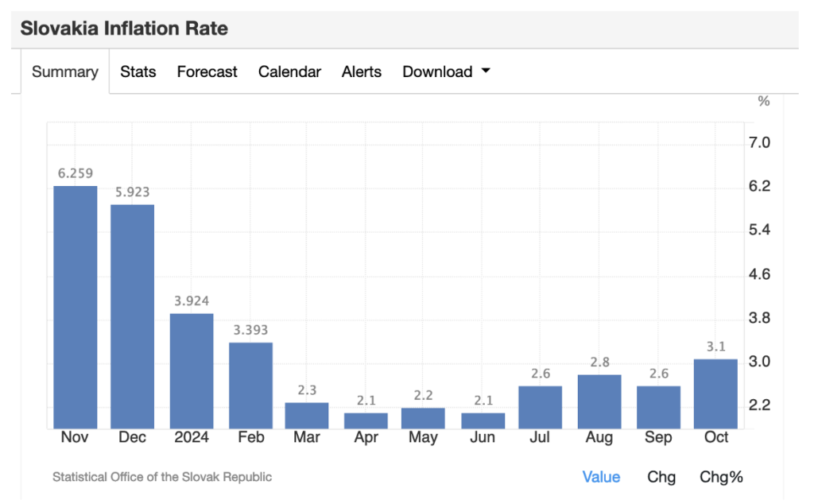
Task: Select the Oct bar showing 3.1
Action: (x=715, y=394)
